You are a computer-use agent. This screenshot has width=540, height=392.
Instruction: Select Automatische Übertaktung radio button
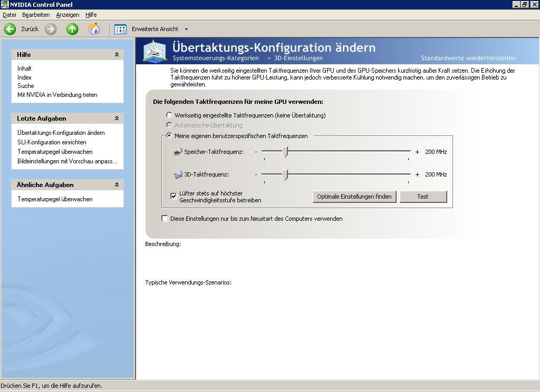point(169,125)
